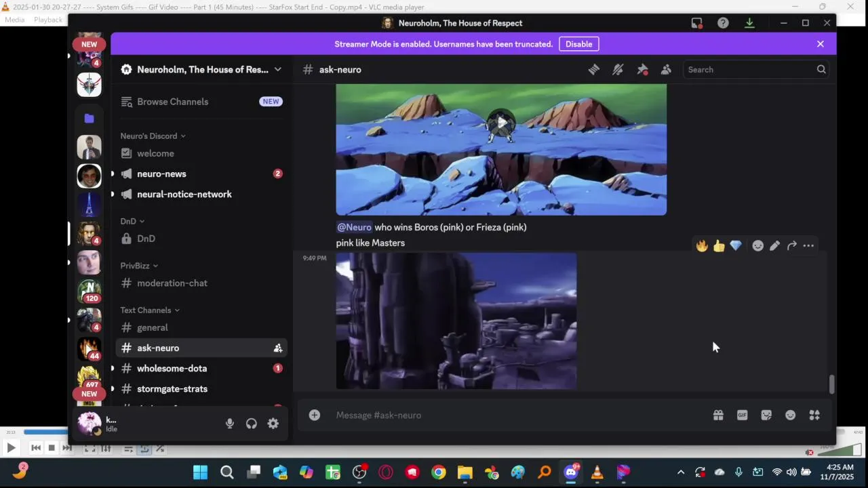Toggle VLC loop button

(144, 448)
